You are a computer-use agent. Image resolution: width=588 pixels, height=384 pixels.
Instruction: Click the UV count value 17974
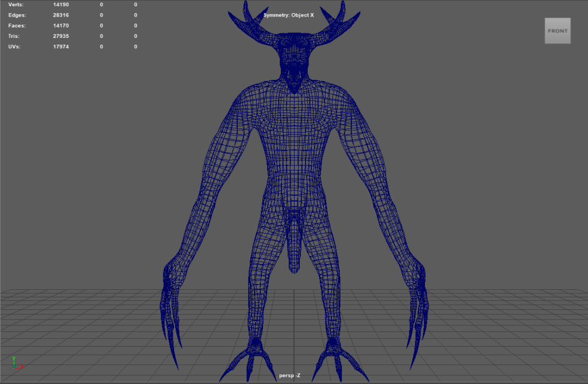pos(61,46)
